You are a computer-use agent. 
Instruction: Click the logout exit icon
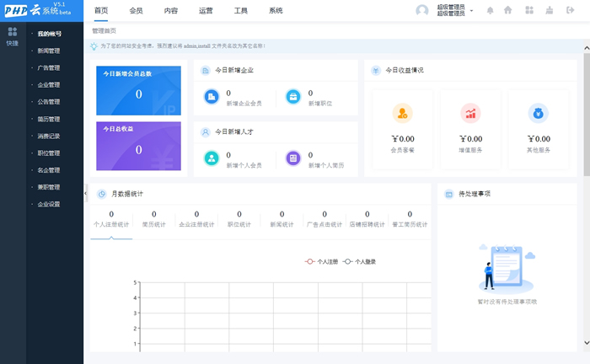[570, 10]
